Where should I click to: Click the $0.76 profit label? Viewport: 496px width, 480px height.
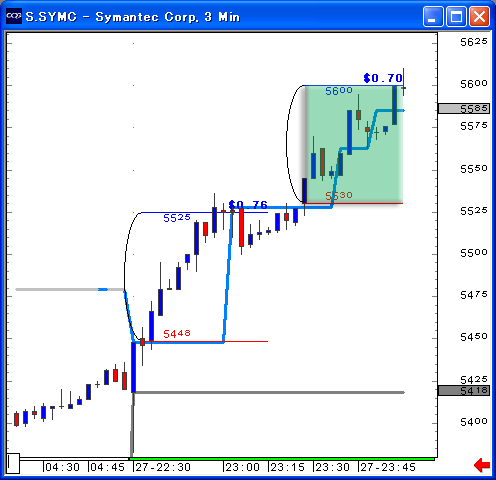pos(248,204)
